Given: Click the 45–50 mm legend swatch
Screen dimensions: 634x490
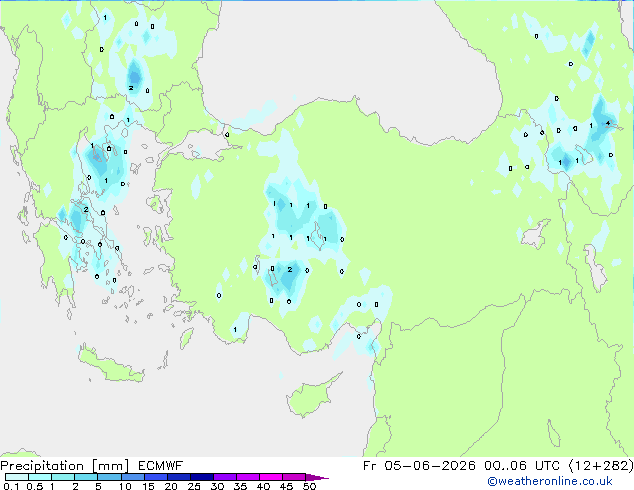Looking at the screenshot, I should (294, 477).
